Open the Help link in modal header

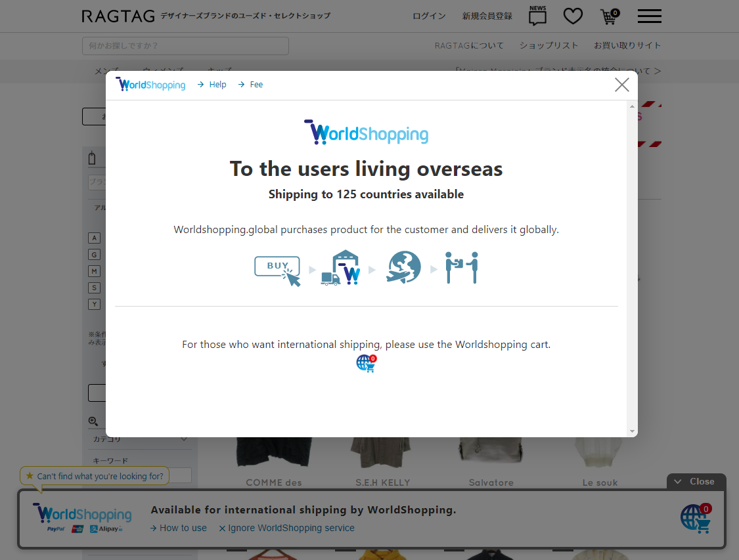(212, 84)
